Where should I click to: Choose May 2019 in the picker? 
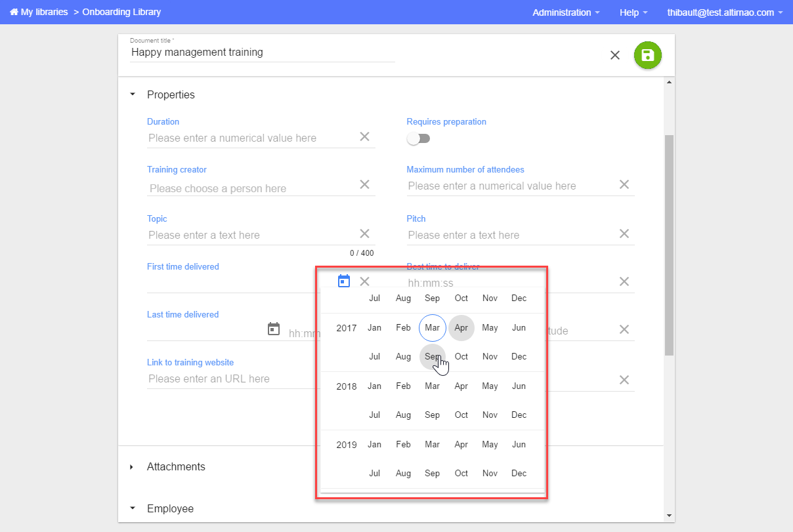point(490,445)
